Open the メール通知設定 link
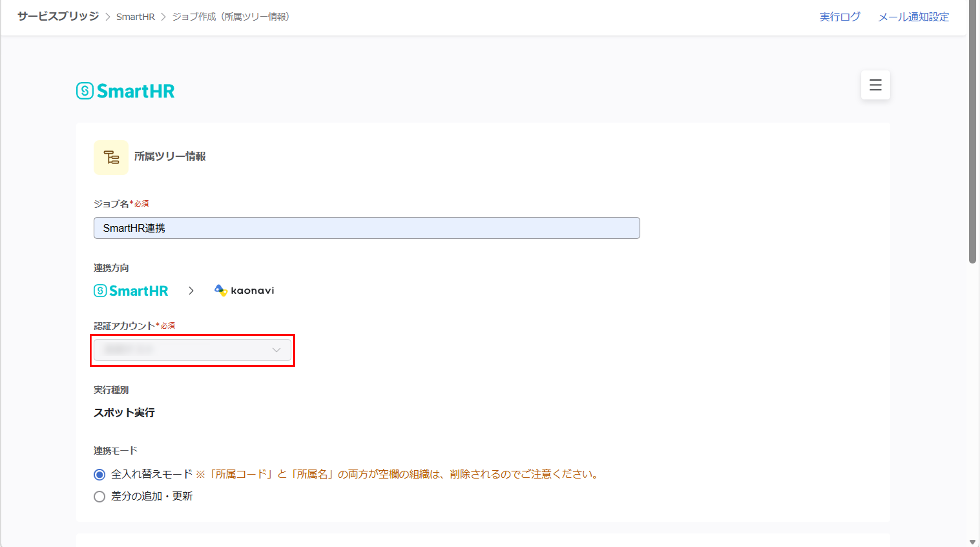980x547 pixels. click(x=913, y=17)
